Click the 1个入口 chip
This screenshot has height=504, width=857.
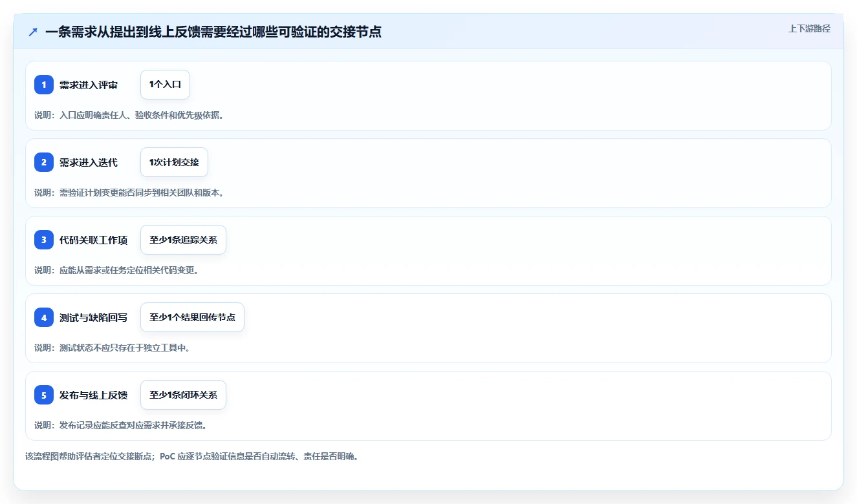(165, 85)
